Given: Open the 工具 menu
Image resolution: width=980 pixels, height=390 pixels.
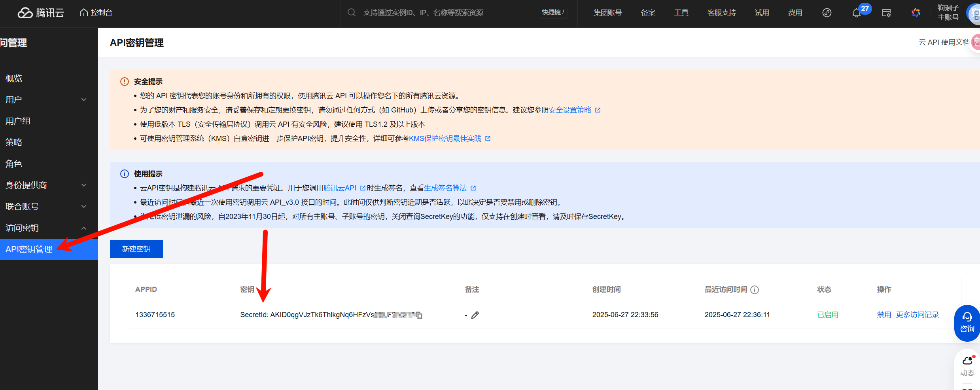Looking at the screenshot, I should [681, 13].
